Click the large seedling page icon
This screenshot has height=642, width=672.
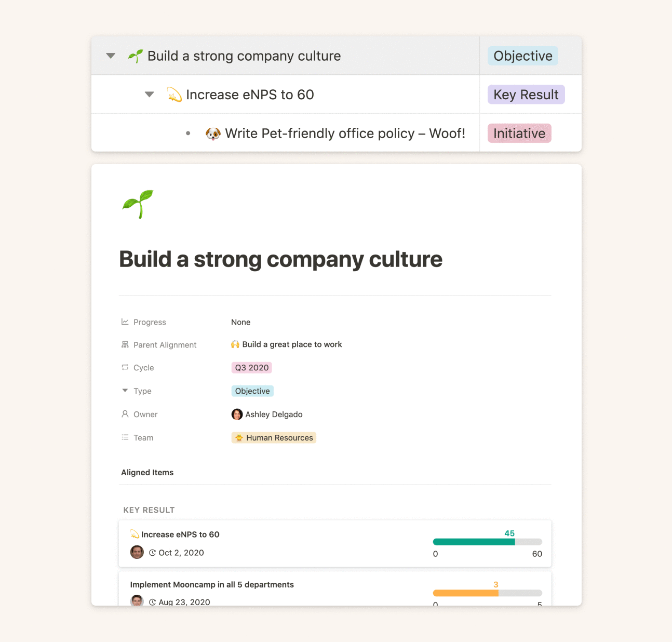pos(138,204)
